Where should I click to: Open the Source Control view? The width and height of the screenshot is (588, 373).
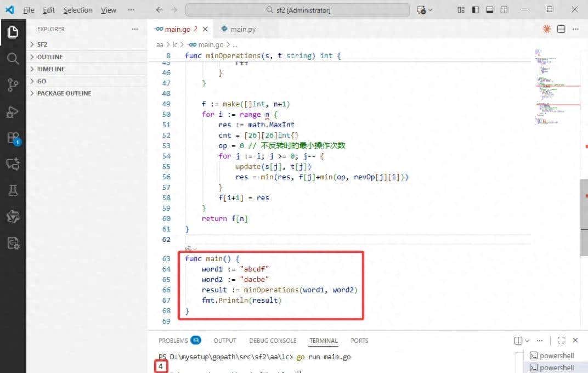tap(13, 85)
